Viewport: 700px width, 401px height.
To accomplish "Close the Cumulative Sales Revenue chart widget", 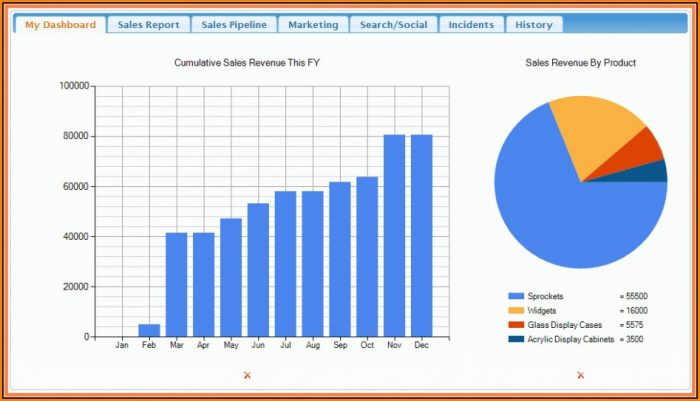I will (247, 375).
